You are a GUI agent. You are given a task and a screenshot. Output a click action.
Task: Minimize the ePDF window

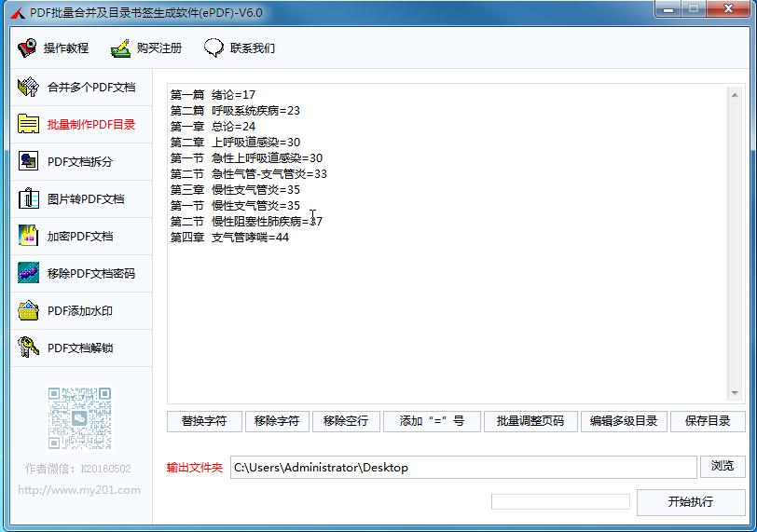pyautogui.click(x=668, y=9)
